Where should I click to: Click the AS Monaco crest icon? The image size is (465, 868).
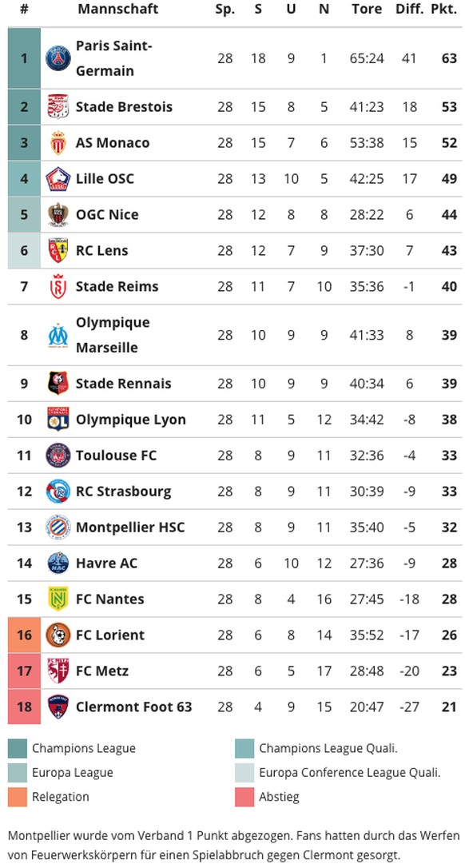(x=58, y=143)
